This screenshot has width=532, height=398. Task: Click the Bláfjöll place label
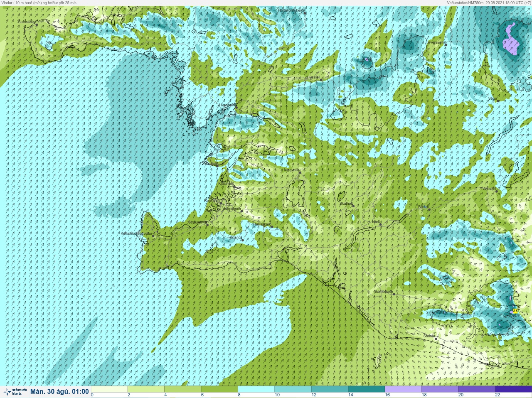pyautogui.click(x=236, y=238)
